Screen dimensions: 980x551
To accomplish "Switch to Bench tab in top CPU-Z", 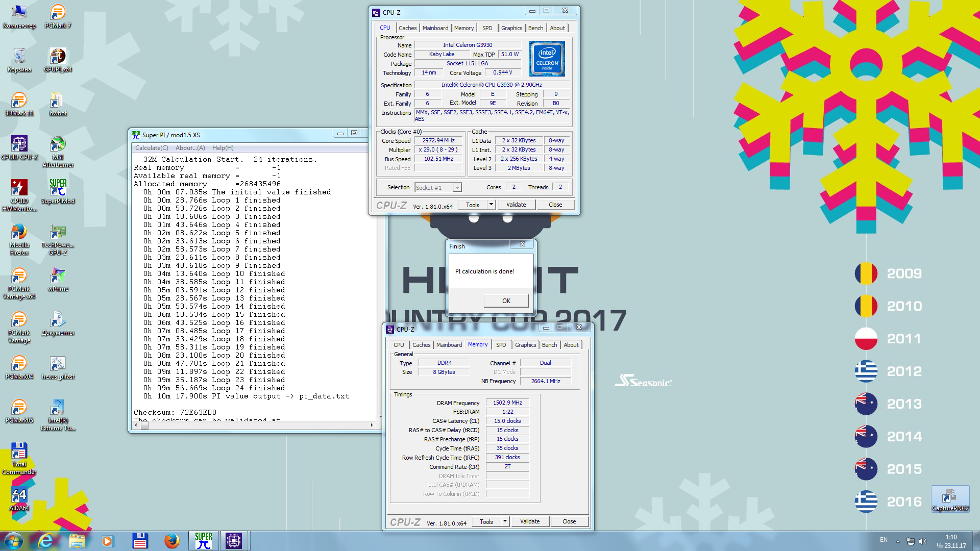I will [x=535, y=28].
